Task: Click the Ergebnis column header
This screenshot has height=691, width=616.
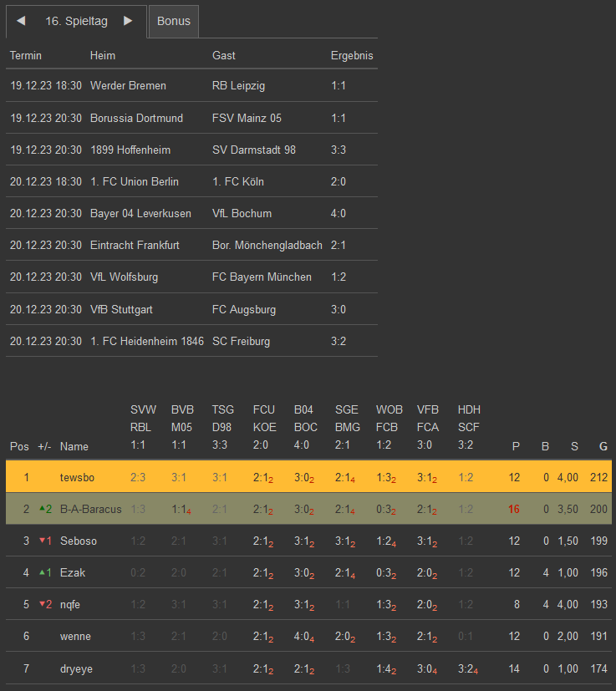Action: (352, 55)
